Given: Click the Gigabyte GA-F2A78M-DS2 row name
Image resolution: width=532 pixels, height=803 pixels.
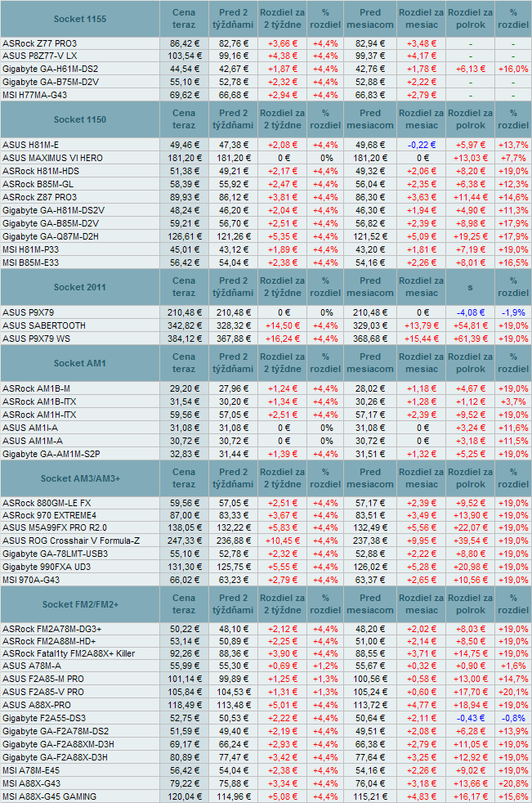Looking at the screenshot, I should [x=56, y=731].
